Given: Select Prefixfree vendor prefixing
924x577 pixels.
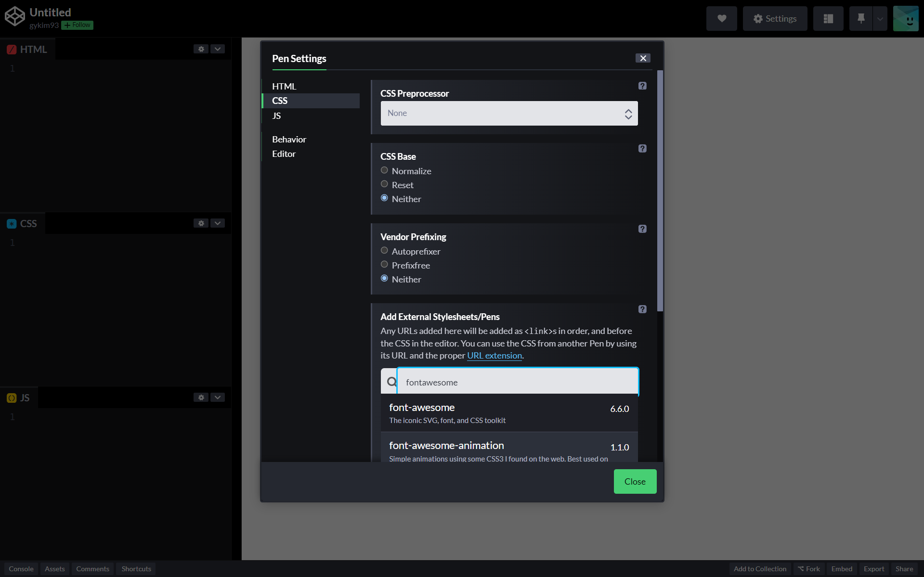Looking at the screenshot, I should pyautogui.click(x=384, y=265).
